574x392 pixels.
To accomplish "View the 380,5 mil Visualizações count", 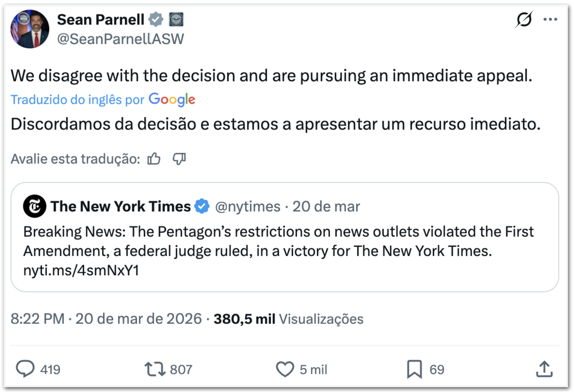I will point(289,319).
